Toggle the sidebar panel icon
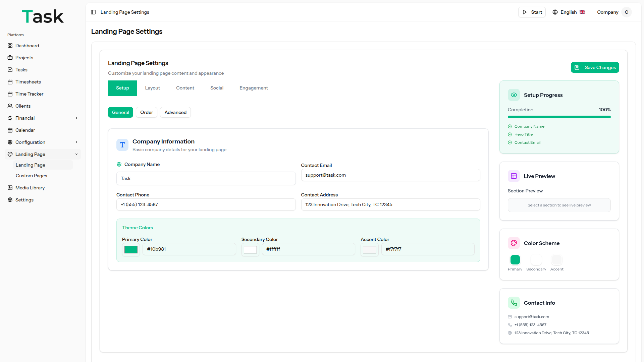The height and width of the screenshot is (362, 644). (x=93, y=12)
